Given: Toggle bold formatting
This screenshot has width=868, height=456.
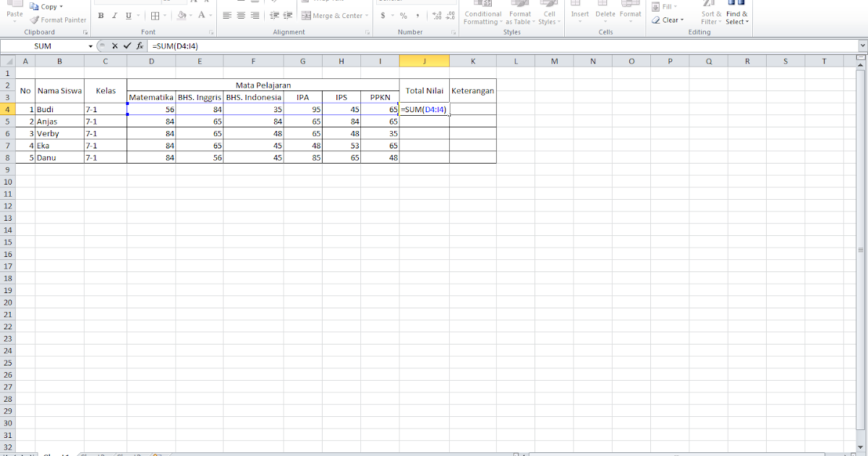Looking at the screenshot, I should coord(101,14).
